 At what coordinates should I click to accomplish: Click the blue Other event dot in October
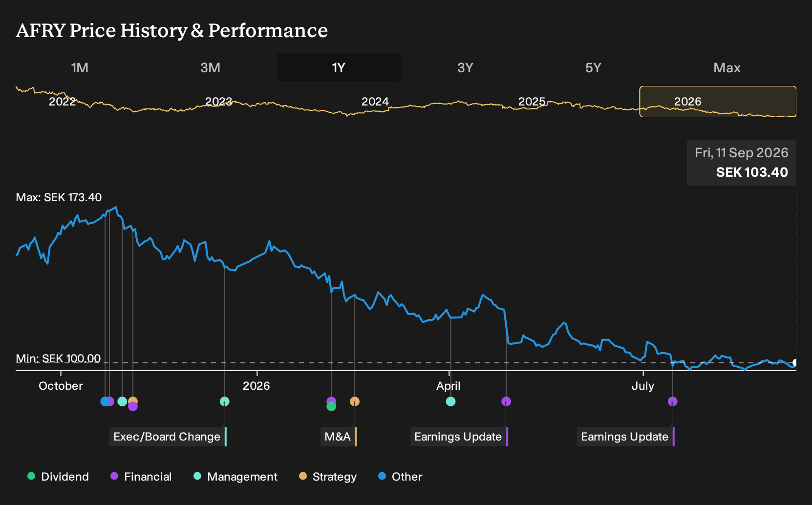tap(104, 401)
